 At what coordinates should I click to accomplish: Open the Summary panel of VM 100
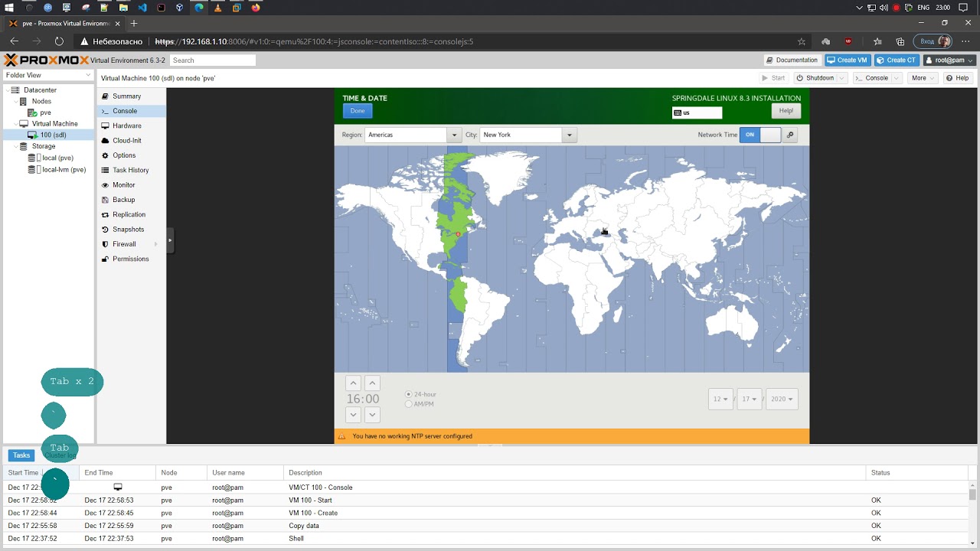[127, 96]
